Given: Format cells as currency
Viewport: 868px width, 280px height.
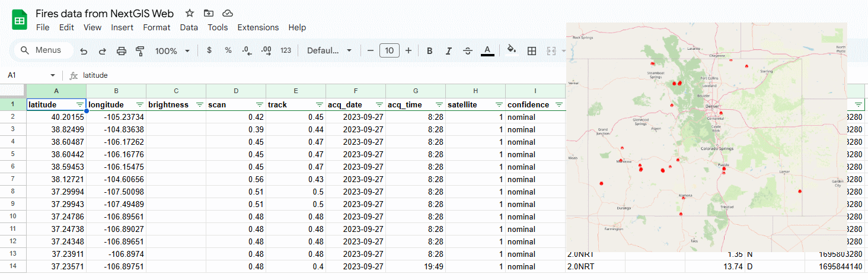Looking at the screenshot, I should point(209,51).
